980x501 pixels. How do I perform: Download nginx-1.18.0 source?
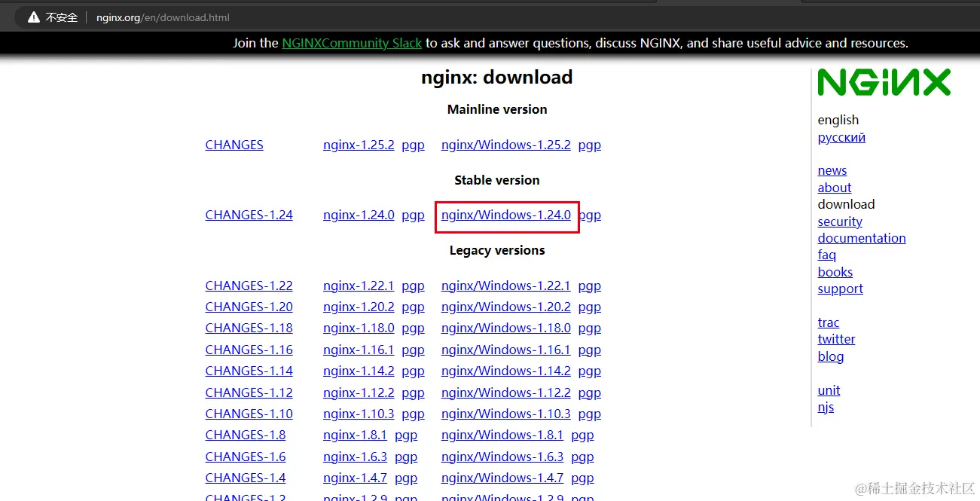coord(359,328)
